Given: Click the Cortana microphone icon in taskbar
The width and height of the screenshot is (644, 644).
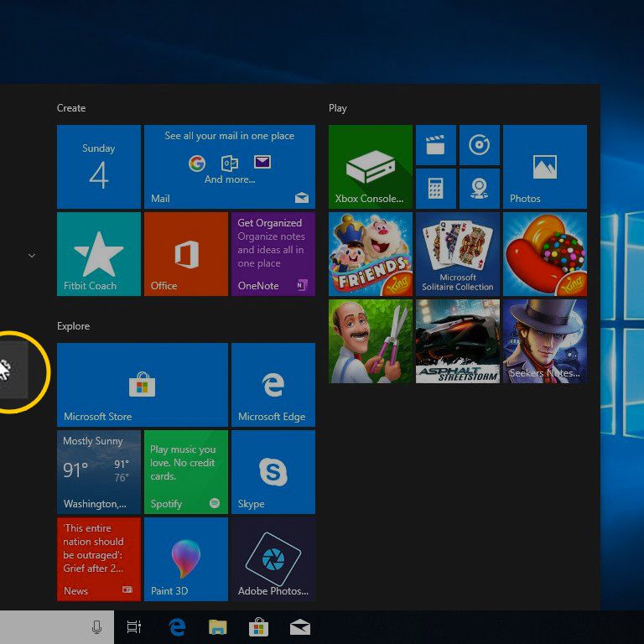Looking at the screenshot, I should click(x=97, y=627).
